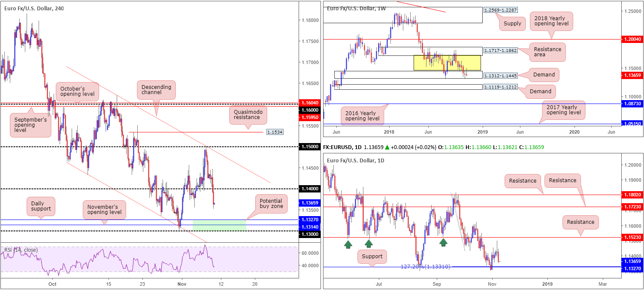Screen dimensions: 644x290
Task: Select the L:1.13621 low value
Action: click(505, 147)
